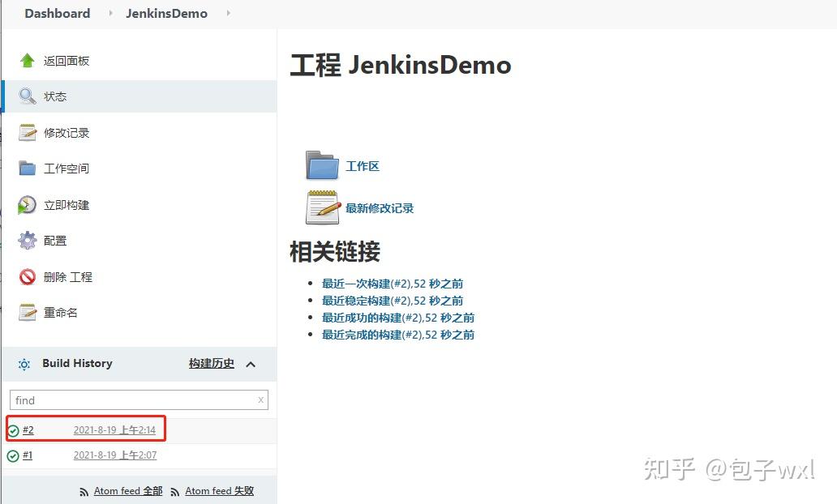Click the 删除工程 red stop icon
Image resolution: width=837 pixels, height=504 pixels.
[x=25, y=276]
